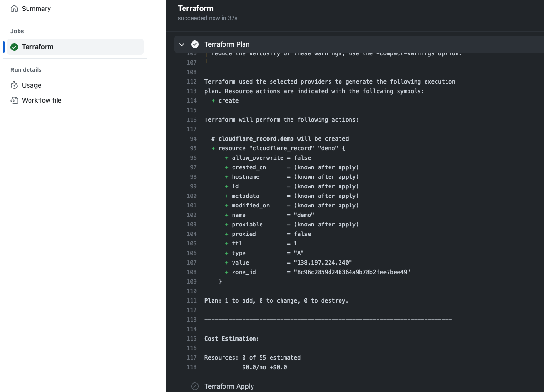Click the skipped icon beside Terraform Apply
This screenshot has height=392, width=544.
click(195, 386)
